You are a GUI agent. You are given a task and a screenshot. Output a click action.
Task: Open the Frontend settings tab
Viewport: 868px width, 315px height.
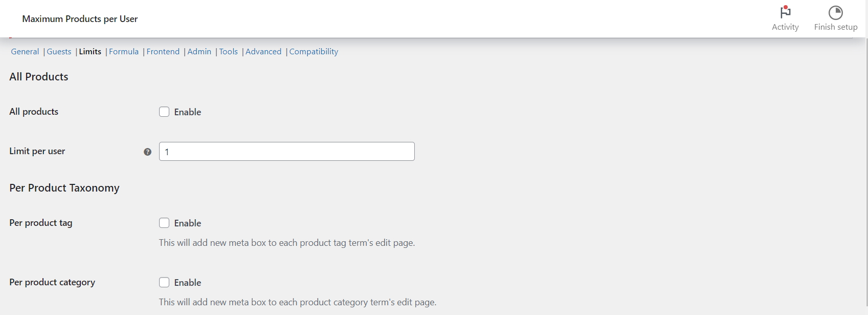163,52
